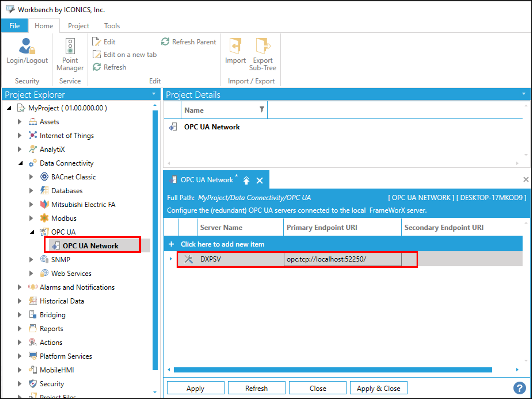
Task: Click the wrench icon beside DXPSV
Action: pyautogui.click(x=188, y=259)
